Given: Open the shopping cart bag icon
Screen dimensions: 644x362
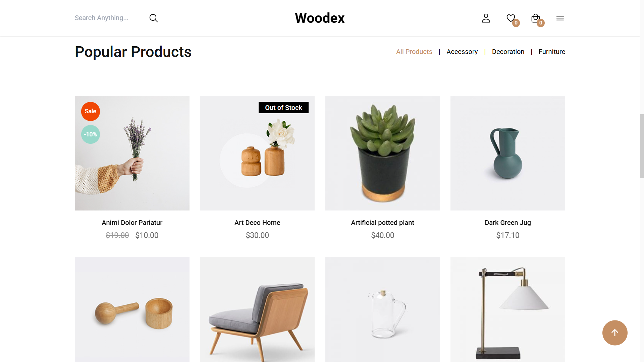Looking at the screenshot, I should pyautogui.click(x=536, y=18).
